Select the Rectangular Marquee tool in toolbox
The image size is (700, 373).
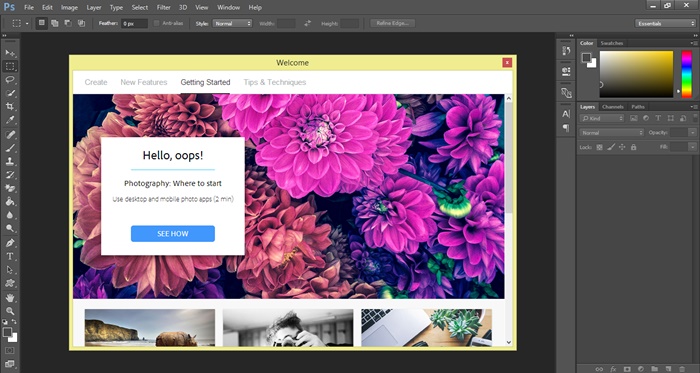coord(10,66)
